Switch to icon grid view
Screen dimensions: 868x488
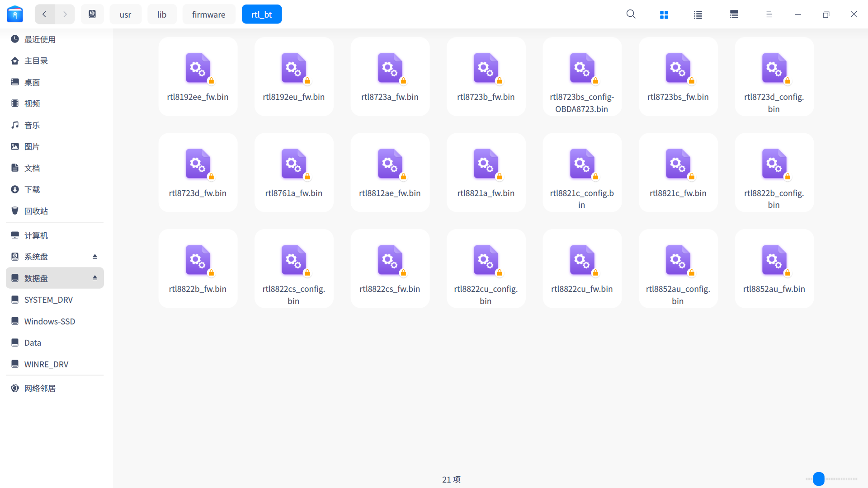[664, 14]
